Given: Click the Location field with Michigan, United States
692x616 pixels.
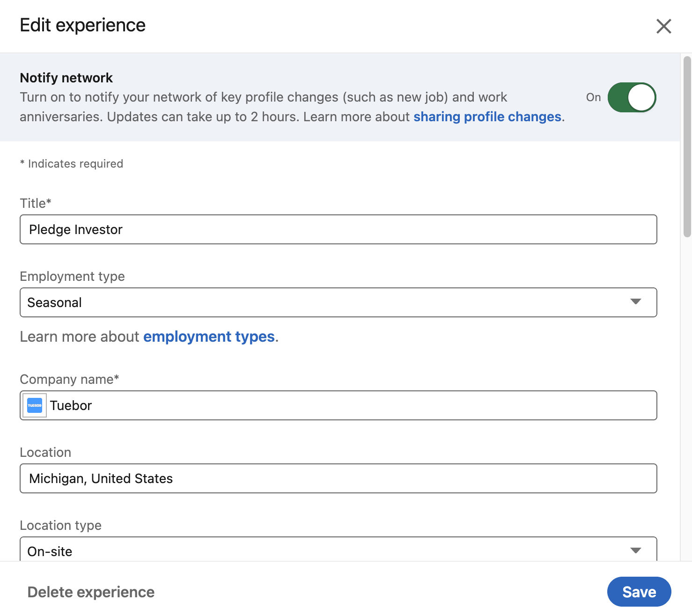Looking at the screenshot, I should pos(338,478).
